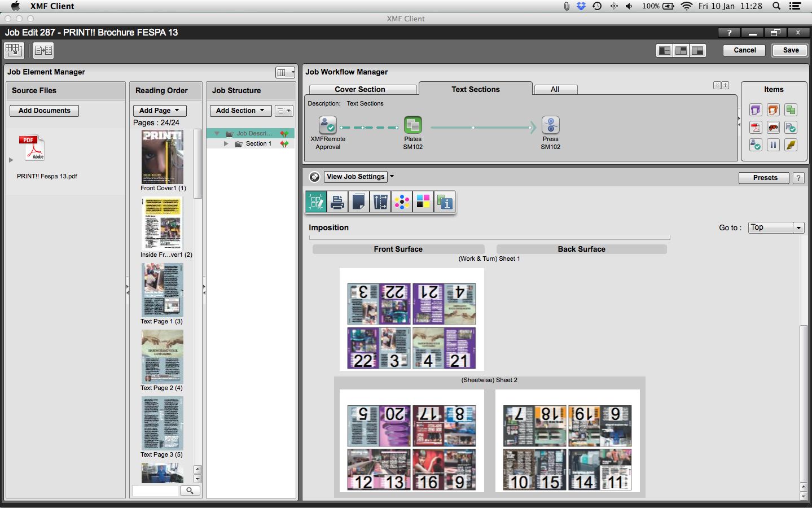The image size is (812, 508).
Task: Select the All tab in Job Workflow Manager
Action: pos(555,89)
